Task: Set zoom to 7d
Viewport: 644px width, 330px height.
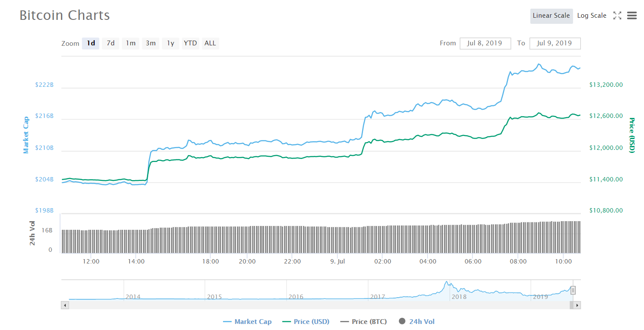Action: (111, 43)
